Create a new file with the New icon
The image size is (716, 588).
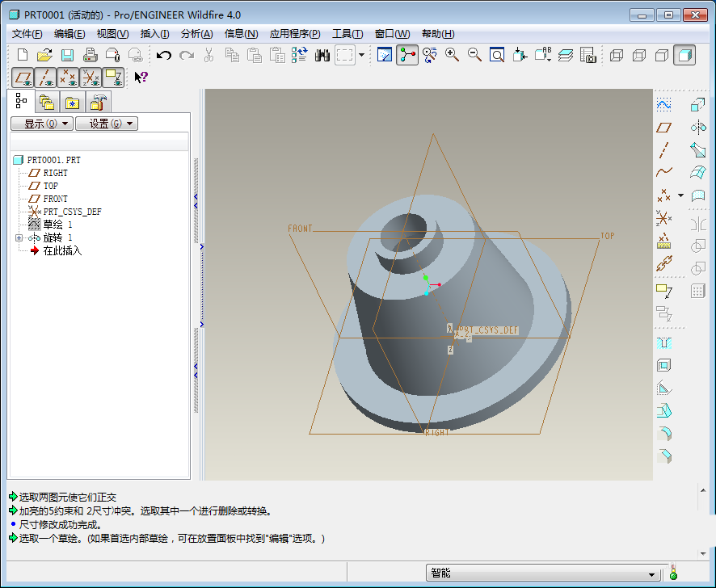tap(23, 55)
